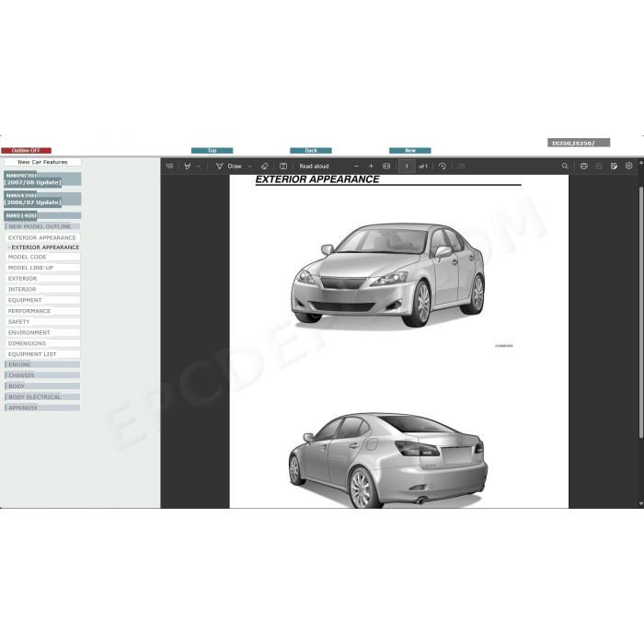Click the fit to width icon
Image resolution: width=644 pixels, height=644 pixels.
point(386,166)
